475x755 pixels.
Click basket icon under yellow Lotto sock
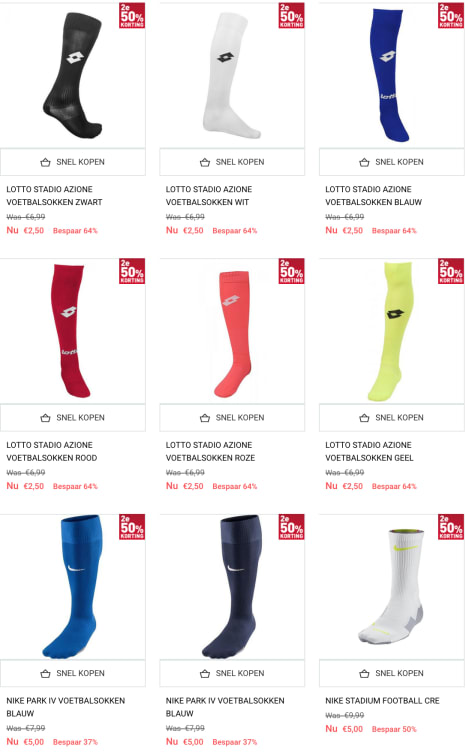364,418
